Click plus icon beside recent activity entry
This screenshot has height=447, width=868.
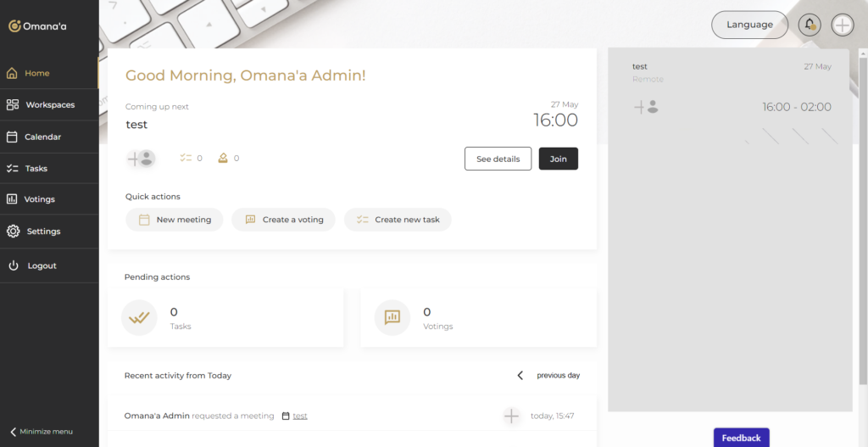point(511,416)
